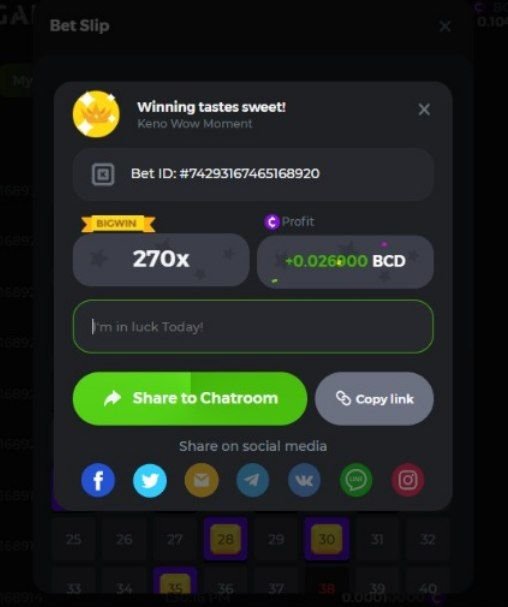Share the win on LINE
The image size is (508, 607).
tap(356, 480)
